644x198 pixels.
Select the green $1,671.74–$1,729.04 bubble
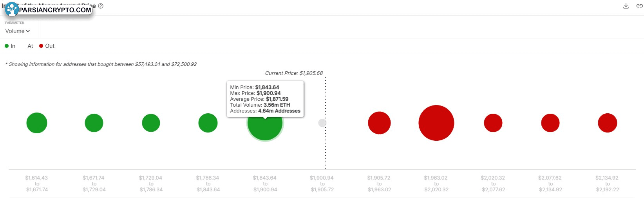94,123
